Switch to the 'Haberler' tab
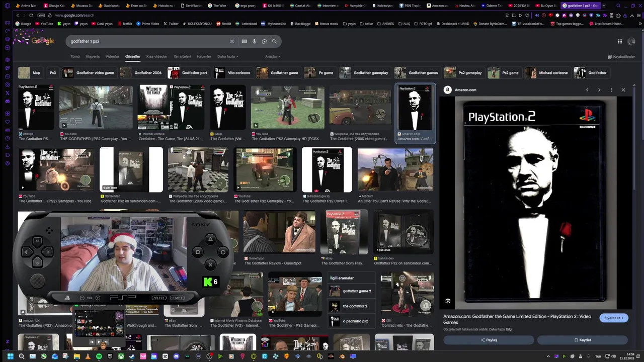 click(204, 56)
